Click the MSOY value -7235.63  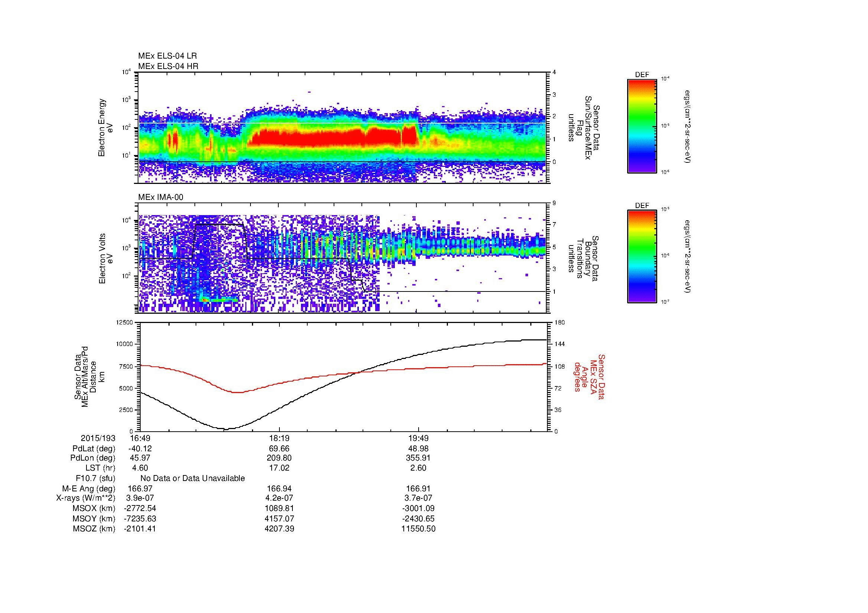140,518
